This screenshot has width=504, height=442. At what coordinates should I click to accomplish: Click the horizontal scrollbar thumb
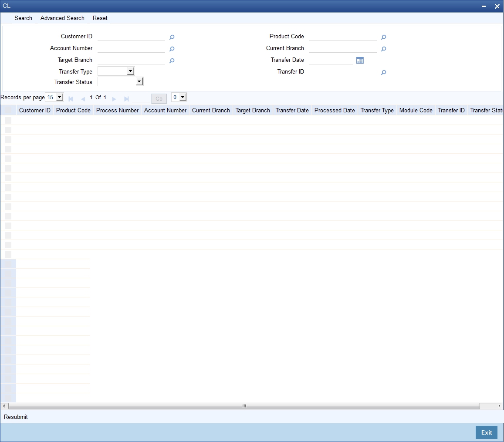pos(244,406)
